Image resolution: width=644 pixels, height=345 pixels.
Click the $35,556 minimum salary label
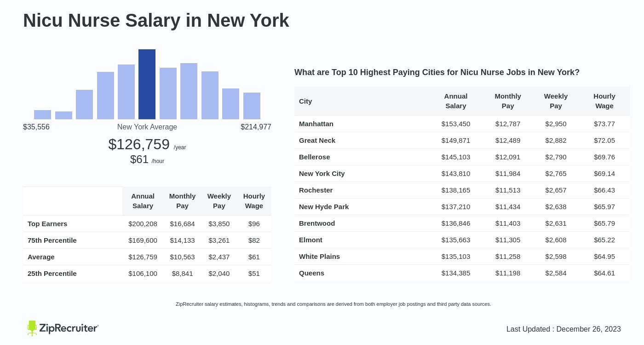(x=36, y=127)
